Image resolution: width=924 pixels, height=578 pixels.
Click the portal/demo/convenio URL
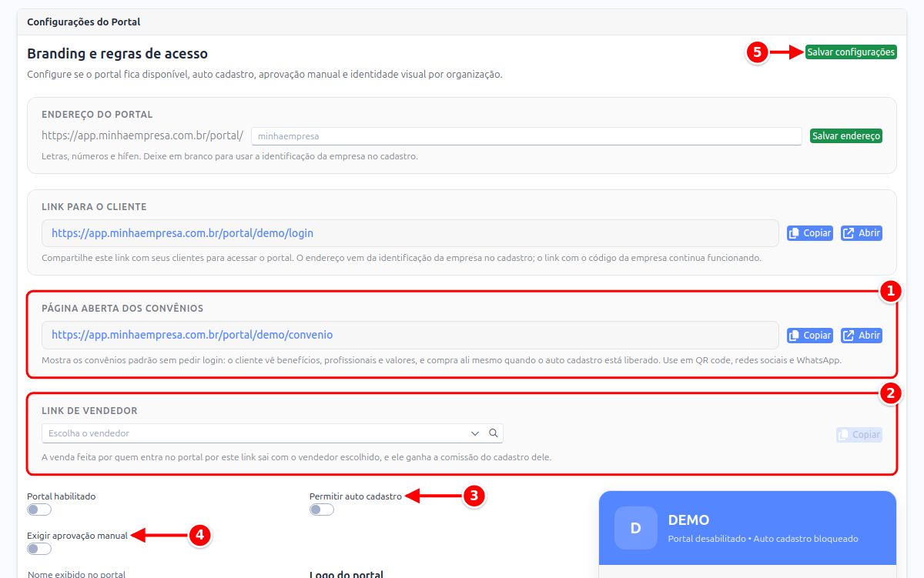pos(192,335)
